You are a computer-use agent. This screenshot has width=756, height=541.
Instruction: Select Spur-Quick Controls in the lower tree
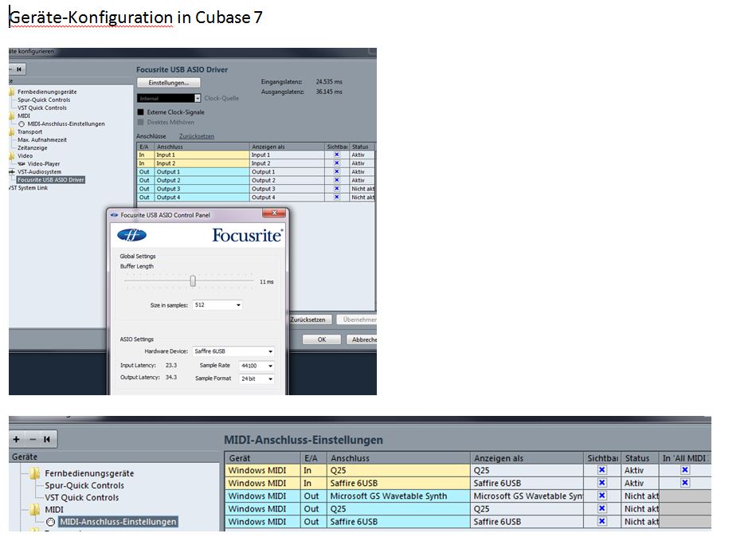coord(84,485)
